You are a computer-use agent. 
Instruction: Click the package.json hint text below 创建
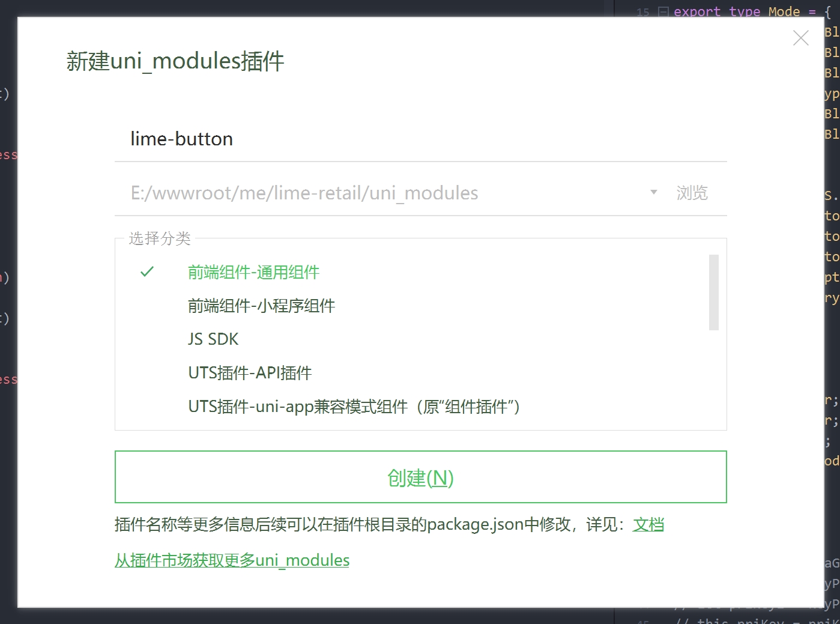[x=372, y=524]
